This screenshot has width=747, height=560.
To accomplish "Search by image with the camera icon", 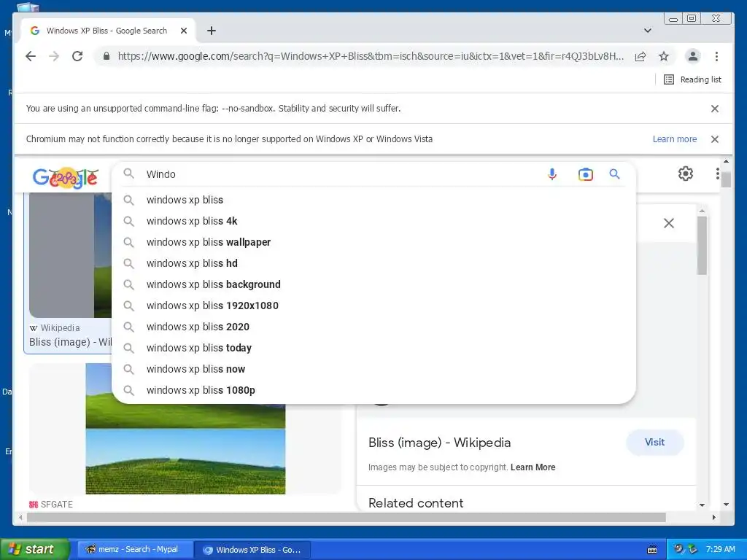I will [x=586, y=174].
